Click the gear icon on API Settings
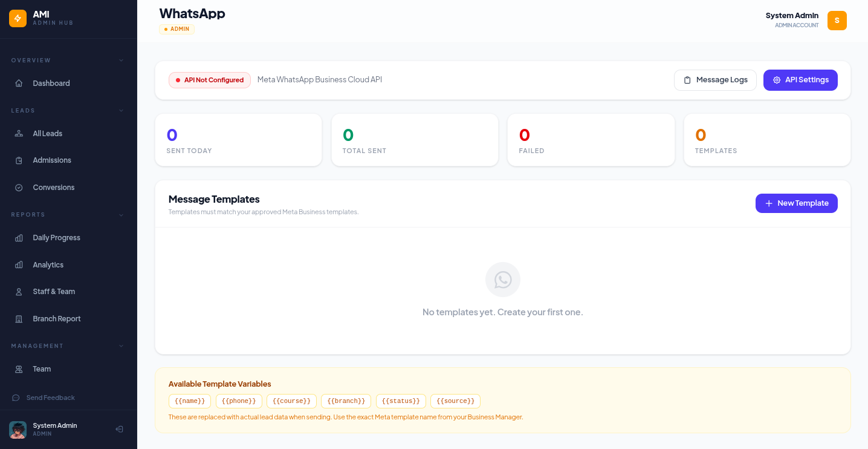The width and height of the screenshot is (868, 449). [777, 80]
